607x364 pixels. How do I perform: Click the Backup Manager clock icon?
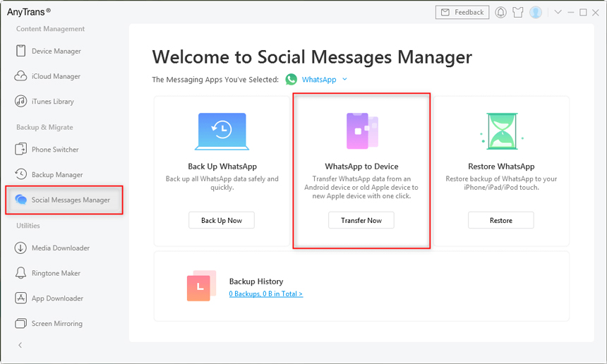(20, 174)
